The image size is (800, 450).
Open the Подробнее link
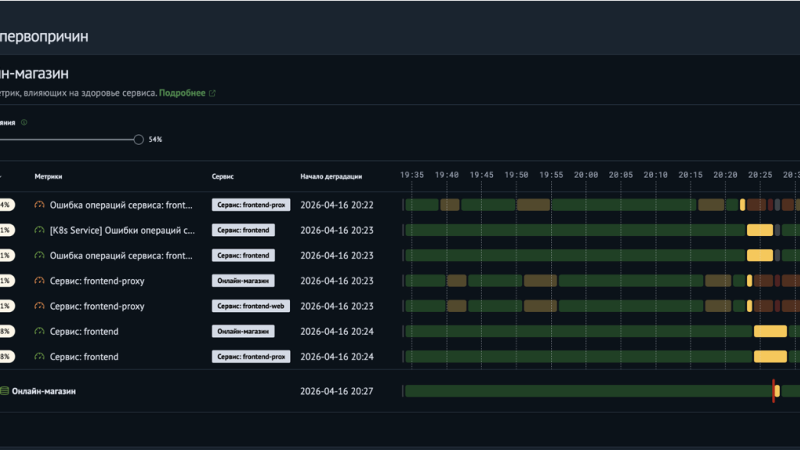[182, 93]
